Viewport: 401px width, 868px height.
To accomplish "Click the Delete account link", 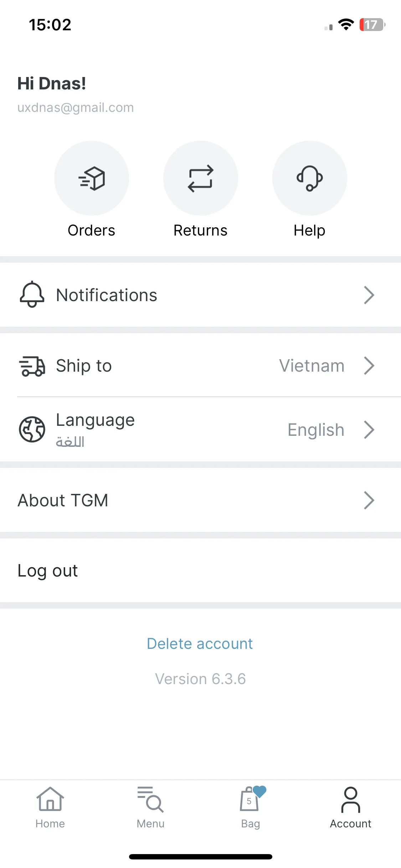I will click(x=200, y=644).
